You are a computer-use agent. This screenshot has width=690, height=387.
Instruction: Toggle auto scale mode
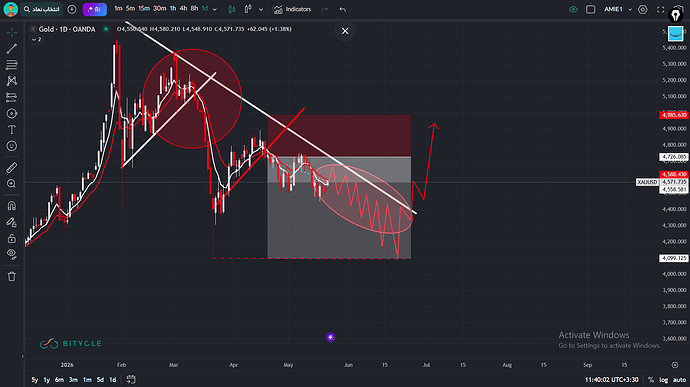[679, 380]
